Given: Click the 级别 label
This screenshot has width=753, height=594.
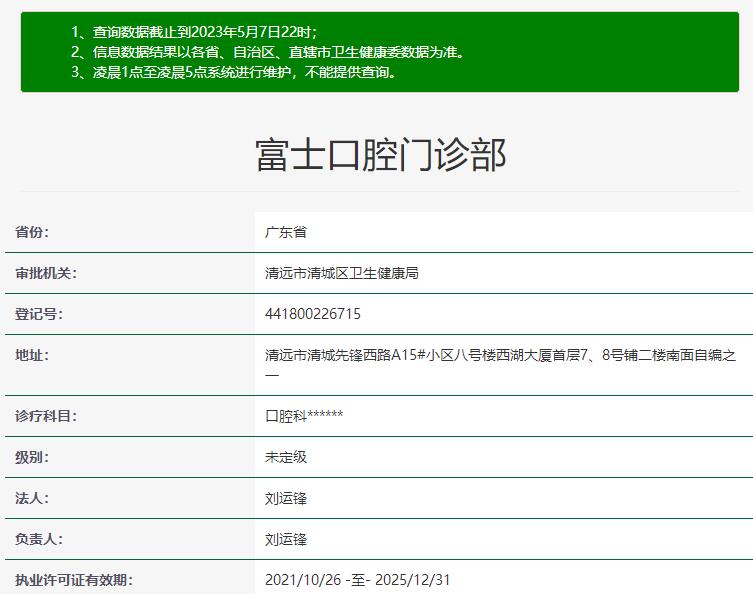Looking at the screenshot, I should tap(32, 457).
